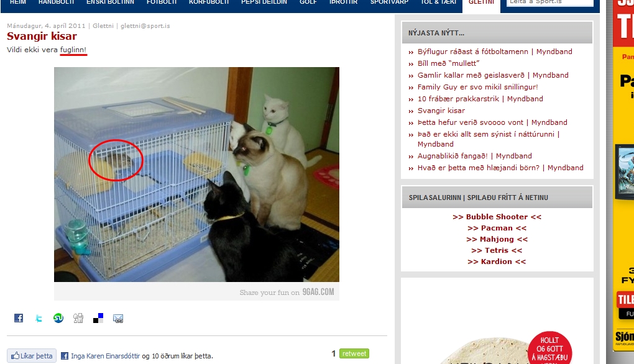Click the cats and cage photo
The image size is (634, 364).
[196, 175]
